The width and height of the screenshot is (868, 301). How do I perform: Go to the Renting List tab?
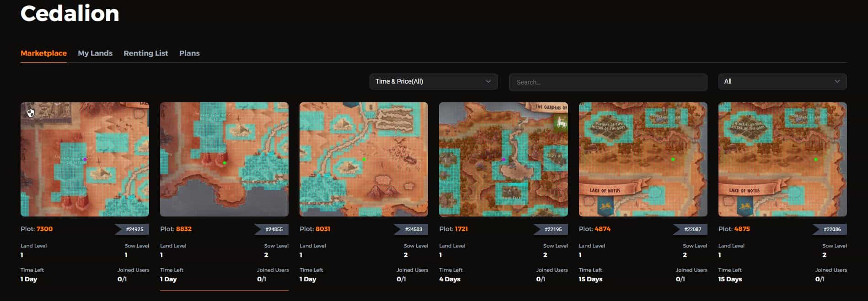[x=146, y=53]
